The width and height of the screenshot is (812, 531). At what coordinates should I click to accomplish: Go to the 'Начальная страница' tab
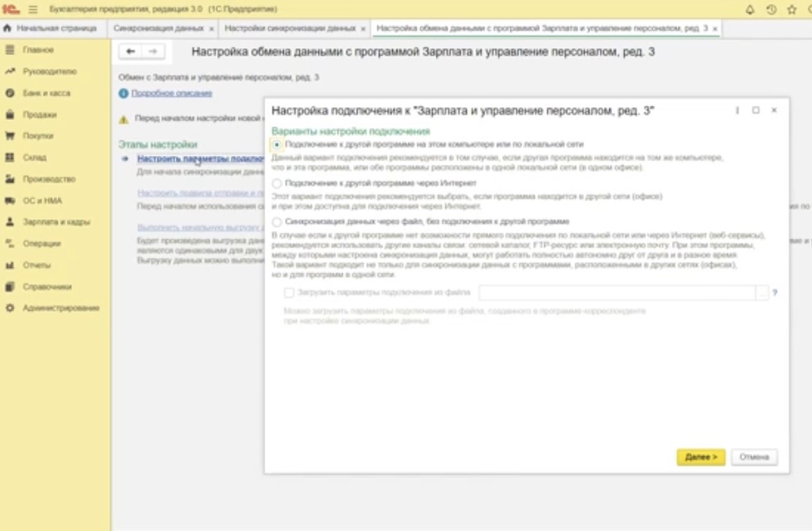(51, 29)
